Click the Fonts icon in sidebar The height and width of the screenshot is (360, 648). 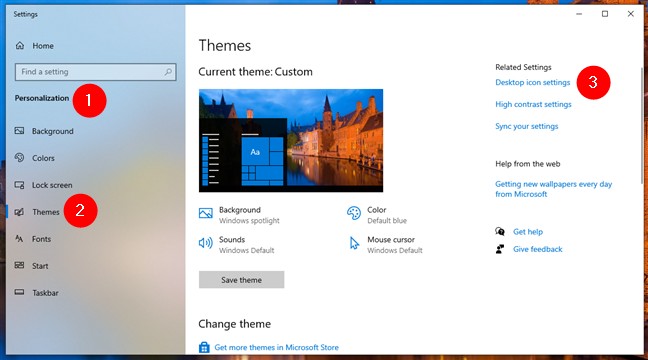pyautogui.click(x=19, y=238)
